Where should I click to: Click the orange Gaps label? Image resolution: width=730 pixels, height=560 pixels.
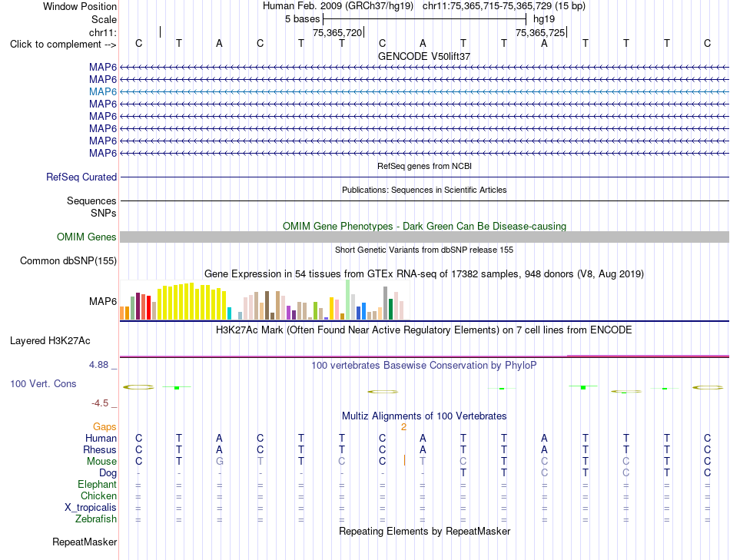click(105, 427)
